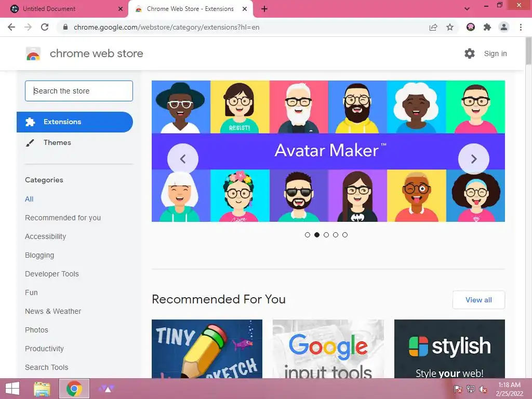532x399 pixels.
Task: Open the pink round extension icon
Action: [x=471, y=27]
